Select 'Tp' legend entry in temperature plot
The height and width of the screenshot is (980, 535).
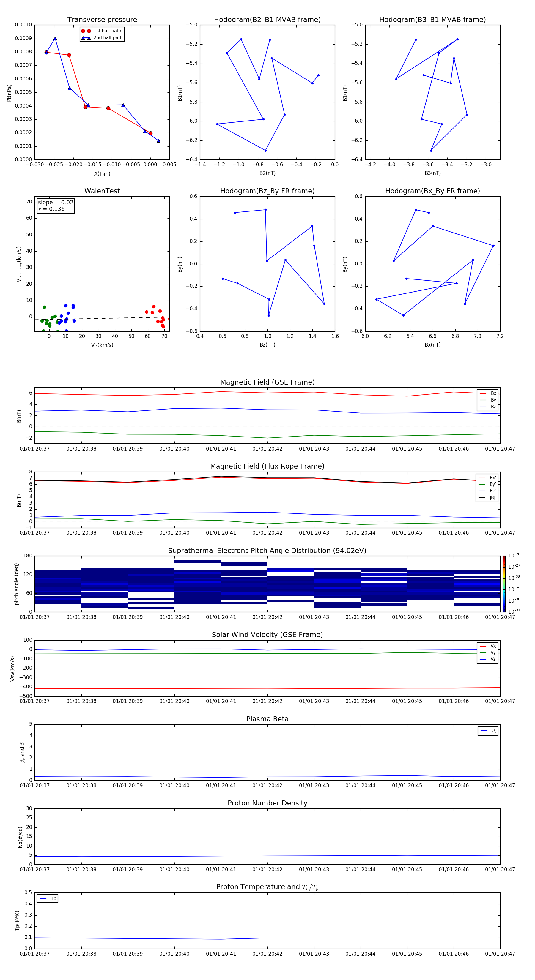pos(48,899)
